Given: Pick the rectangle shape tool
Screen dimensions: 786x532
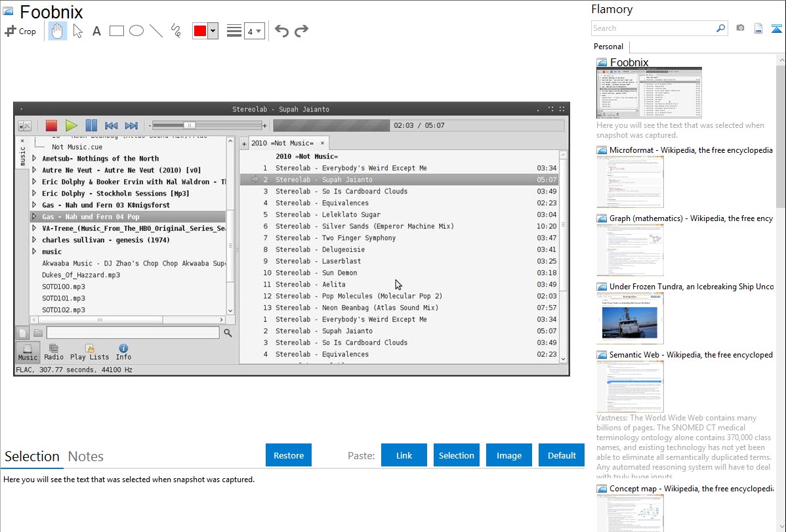Looking at the screenshot, I should pos(117,31).
